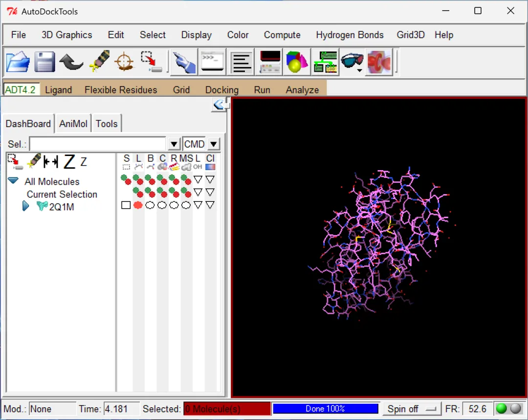Open the Python shell prompt icon
Viewport: 528px width, 420px height.
tap(212, 62)
